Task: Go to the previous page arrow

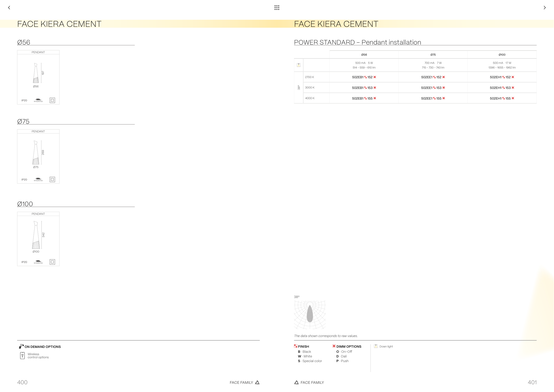Action: click(x=9, y=8)
